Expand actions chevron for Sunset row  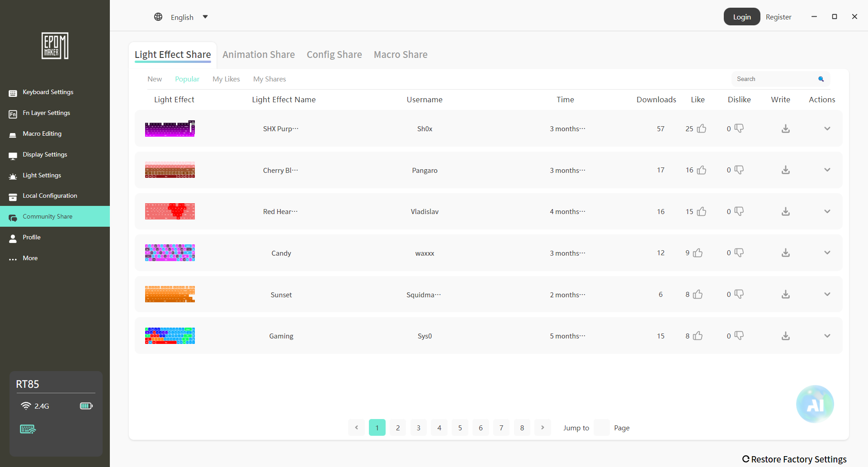click(827, 295)
